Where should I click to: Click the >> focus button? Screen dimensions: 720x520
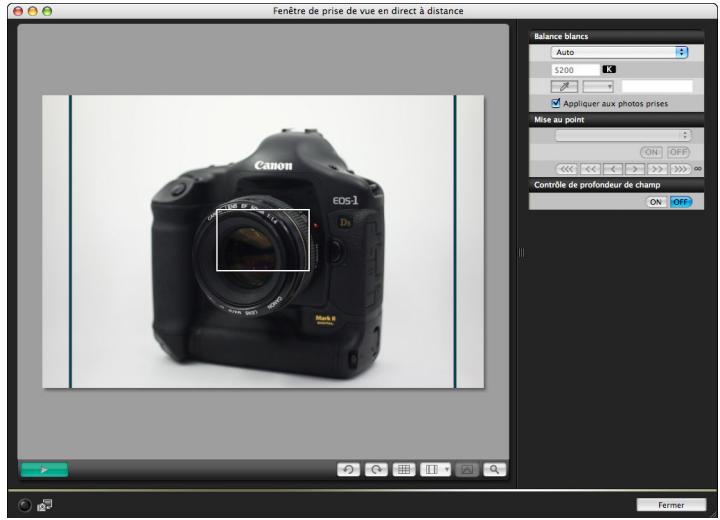coord(658,169)
